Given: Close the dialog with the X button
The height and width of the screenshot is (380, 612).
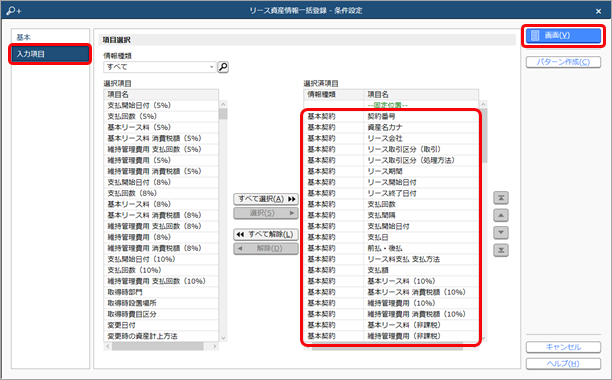Looking at the screenshot, I should pos(598,11).
